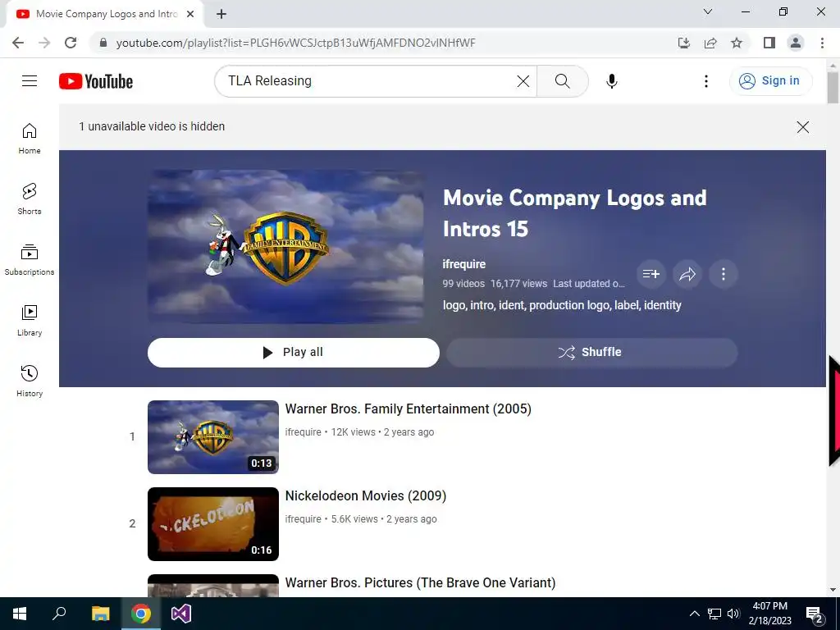
Task: Open the notification center
Action: [815, 614]
